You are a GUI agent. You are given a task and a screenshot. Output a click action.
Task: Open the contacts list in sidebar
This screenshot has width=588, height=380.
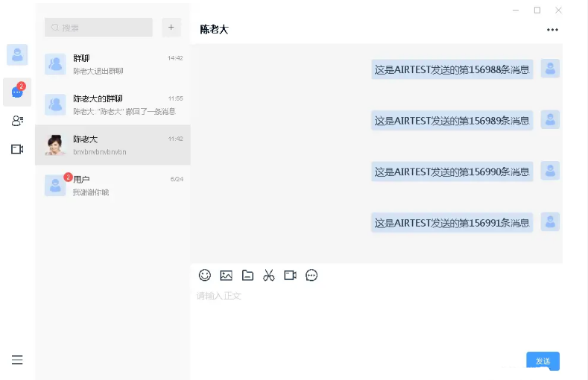[x=17, y=121]
